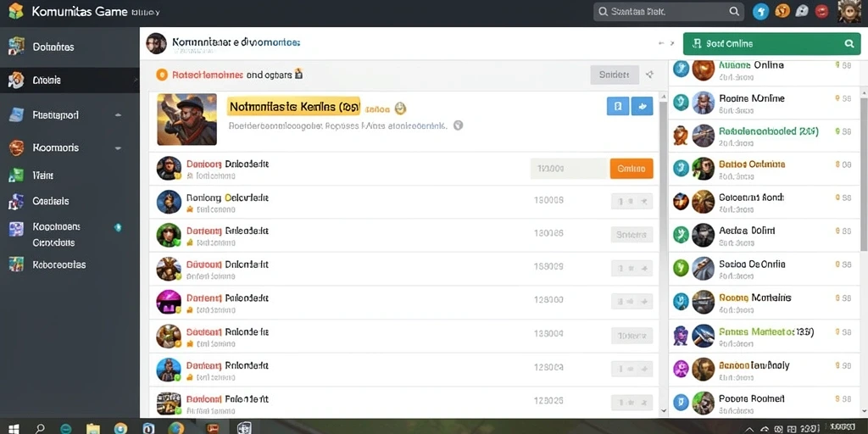Click the green Weine icon in the sidebar
The width and height of the screenshot is (868, 434).
pyautogui.click(x=16, y=175)
